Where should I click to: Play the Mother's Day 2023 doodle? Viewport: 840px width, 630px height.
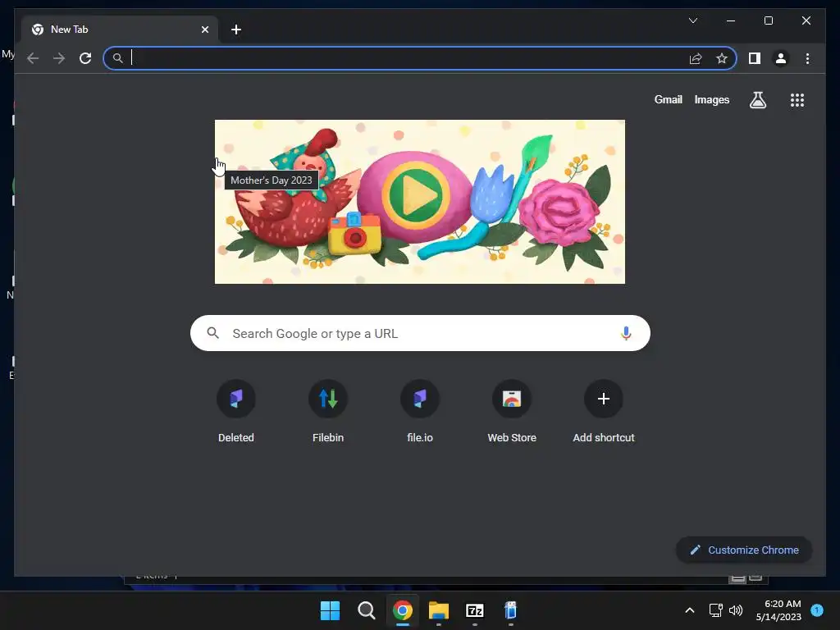point(415,194)
